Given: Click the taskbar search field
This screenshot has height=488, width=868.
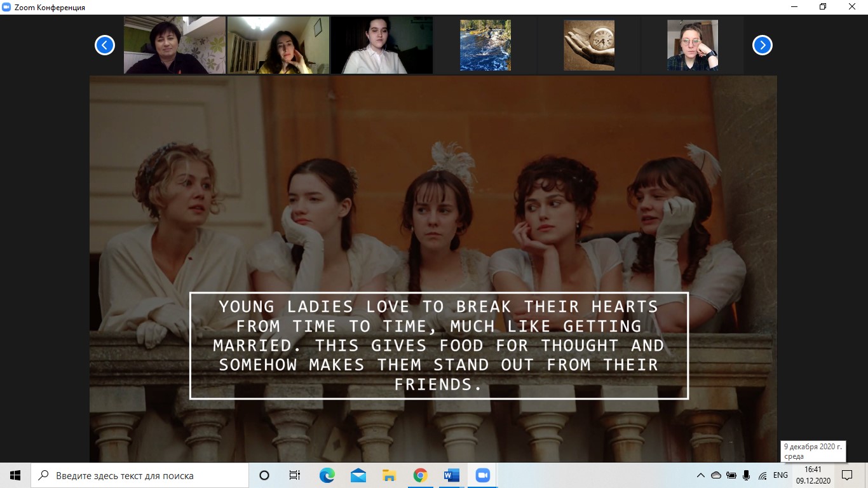Looking at the screenshot, I should coord(140,475).
